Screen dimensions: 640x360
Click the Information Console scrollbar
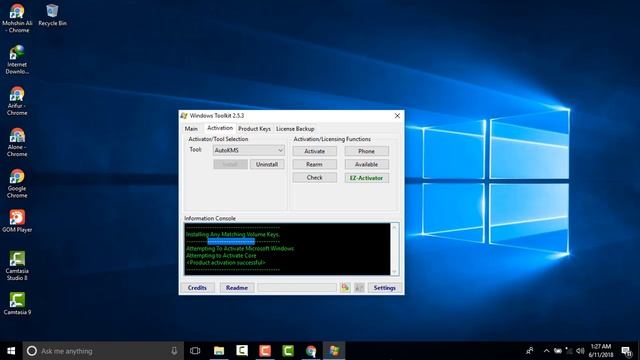tap(394, 249)
